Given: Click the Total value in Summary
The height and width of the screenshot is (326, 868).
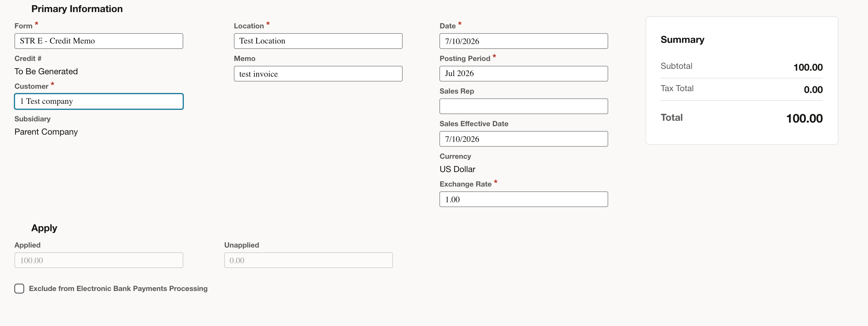Looking at the screenshot, I should click(804, 118).
